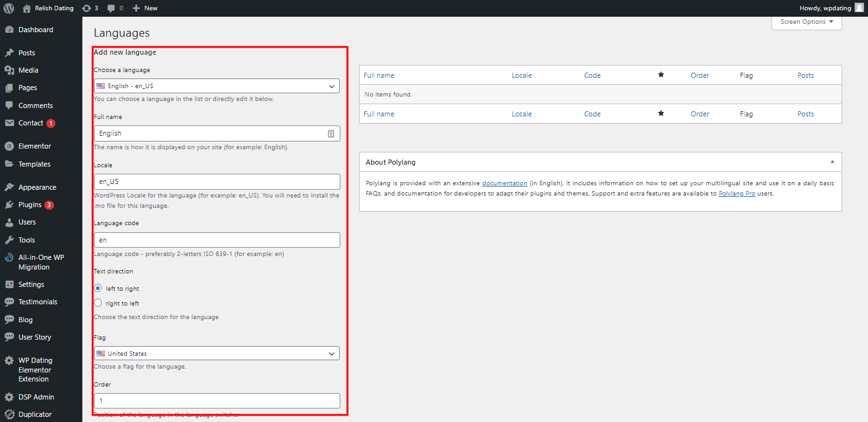Sort by Posts in the table header
Viewport: 868px width, 422px height.
(x=806, y=75)
